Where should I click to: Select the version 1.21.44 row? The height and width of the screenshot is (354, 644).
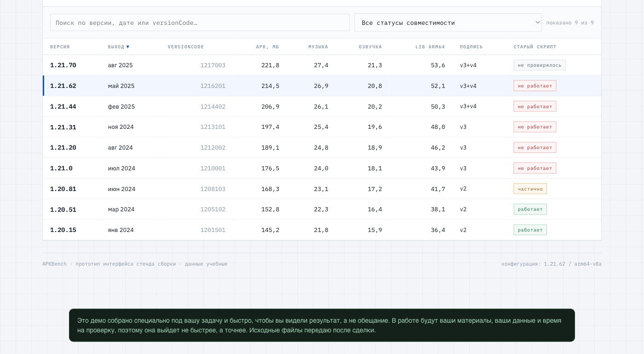pos(322,106)
